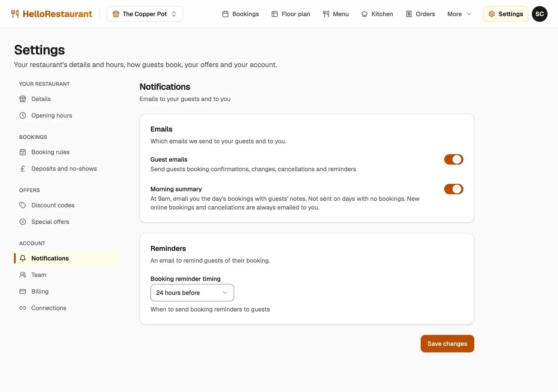
Task: Open the Orders section
Action: pos(420,14)
